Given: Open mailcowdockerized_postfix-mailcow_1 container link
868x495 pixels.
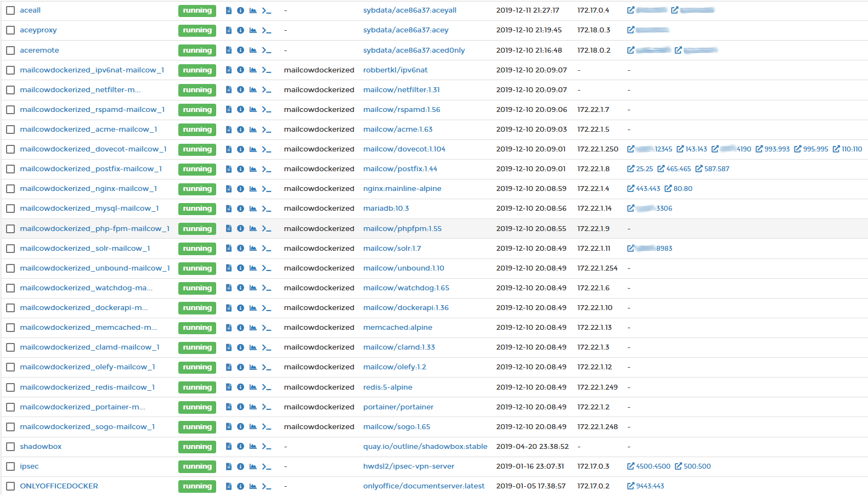Looking at the screenshot, I should 91,168.
